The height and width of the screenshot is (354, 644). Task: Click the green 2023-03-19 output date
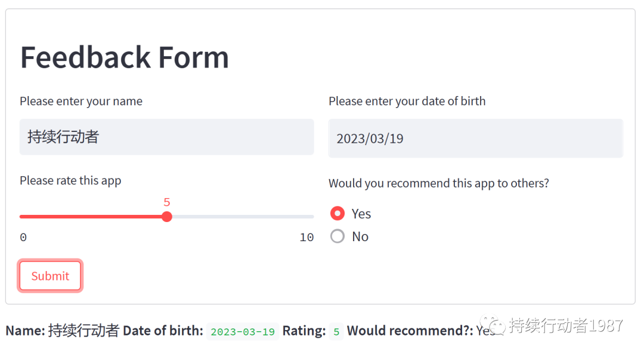[x=243, y=332]
